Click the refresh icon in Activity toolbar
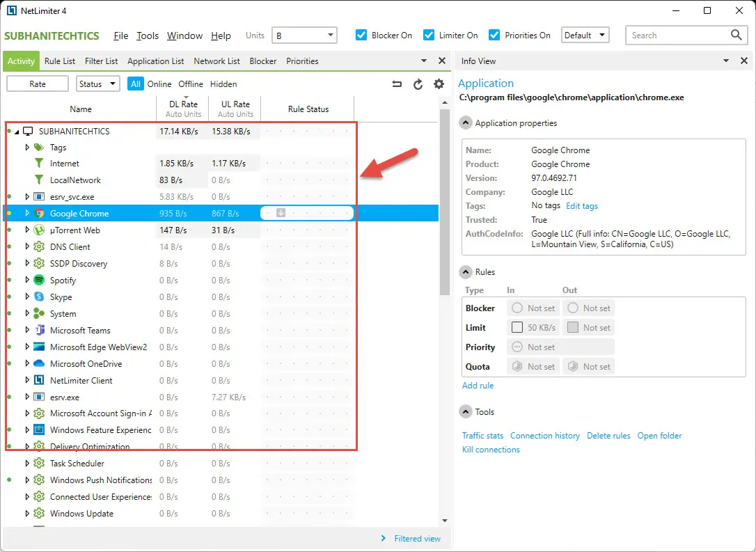Viewport: 756px width, 552px height. 418,84
